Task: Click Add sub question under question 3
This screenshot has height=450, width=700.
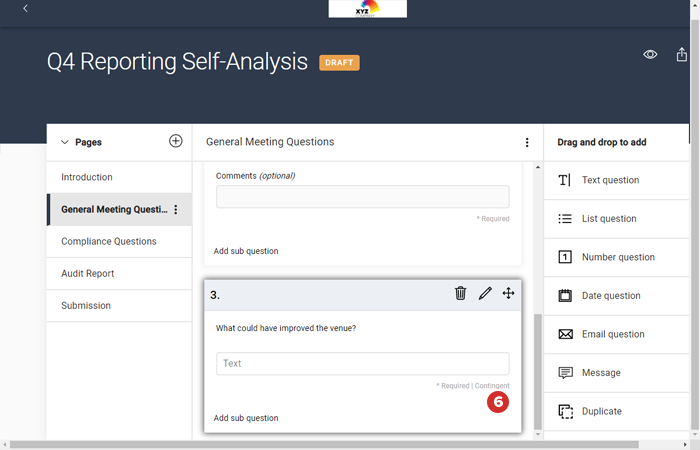Action: pos(246,418)
